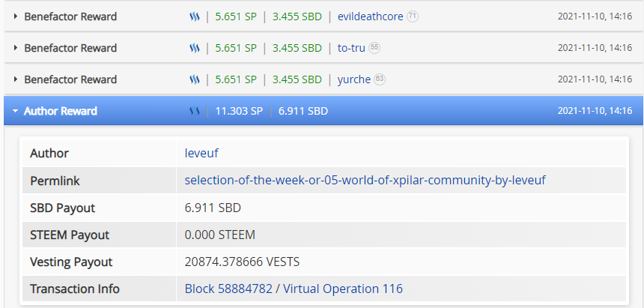This screenshot has width=644, height=308.
Task: Select 6.911 SBD in Author Reward header
Action: (303, 111)
